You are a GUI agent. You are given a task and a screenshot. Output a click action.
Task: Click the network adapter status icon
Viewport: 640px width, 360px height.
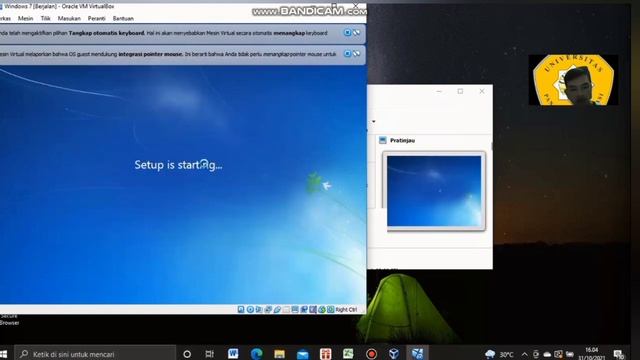click(x=268, y=309)
